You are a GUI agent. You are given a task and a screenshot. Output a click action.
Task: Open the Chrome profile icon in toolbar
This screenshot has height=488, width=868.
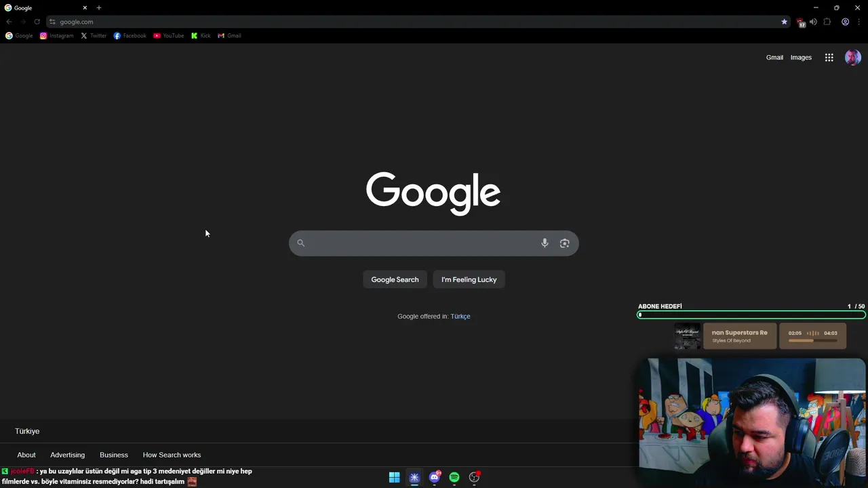pos(845,22)
